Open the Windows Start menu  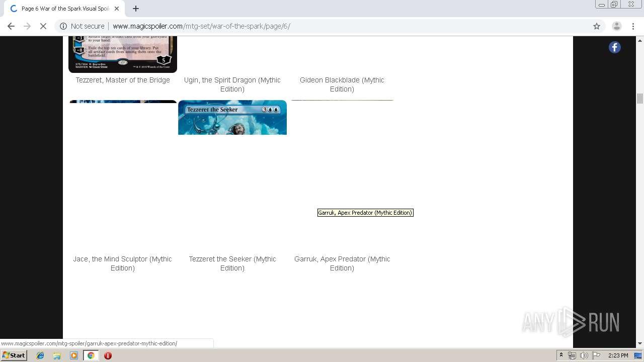tap(14, 355)
